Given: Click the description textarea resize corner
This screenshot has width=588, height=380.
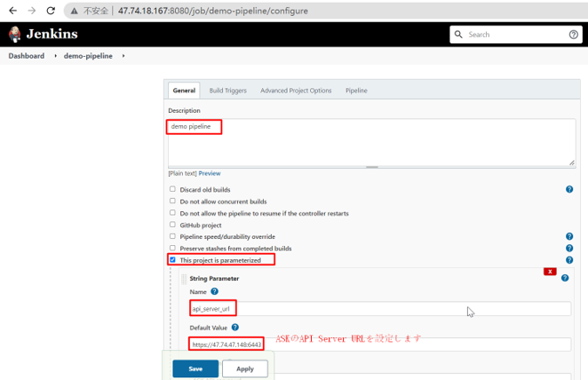Looking at the screenshot, I should (x=571, y=162).
